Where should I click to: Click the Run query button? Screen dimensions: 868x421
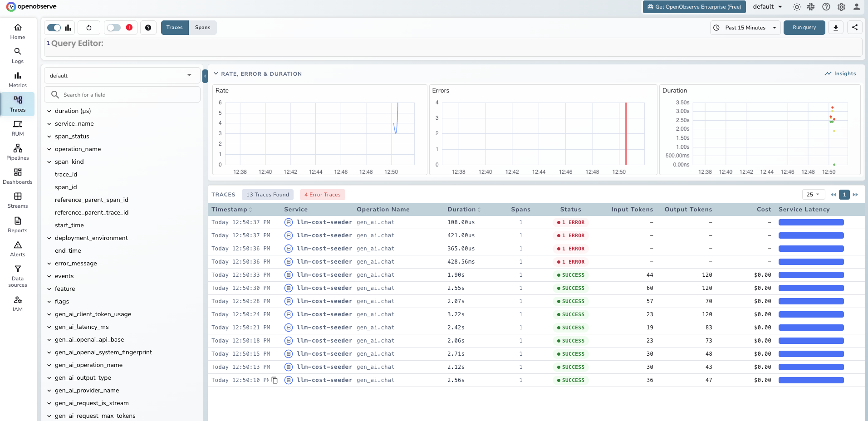(x=803, y=27)
